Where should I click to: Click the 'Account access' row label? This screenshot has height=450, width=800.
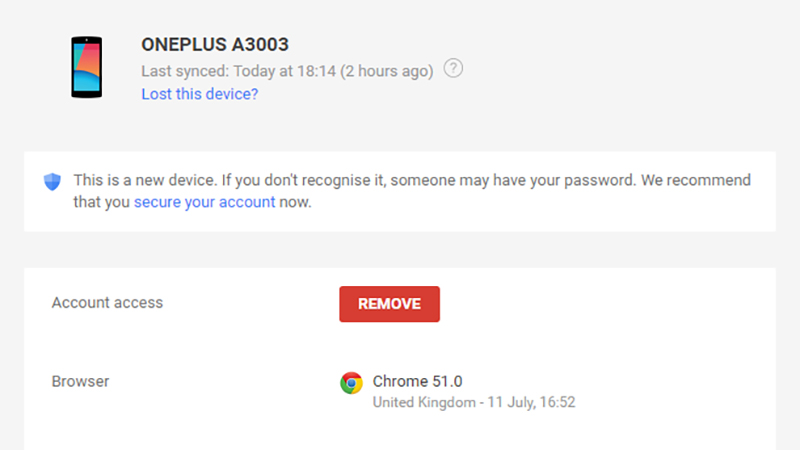click(107, 303)
